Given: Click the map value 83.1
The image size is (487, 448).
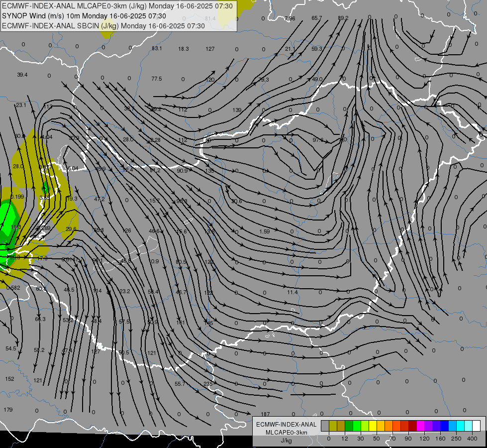Looking at the screenshot, I should tap(157, 48).
